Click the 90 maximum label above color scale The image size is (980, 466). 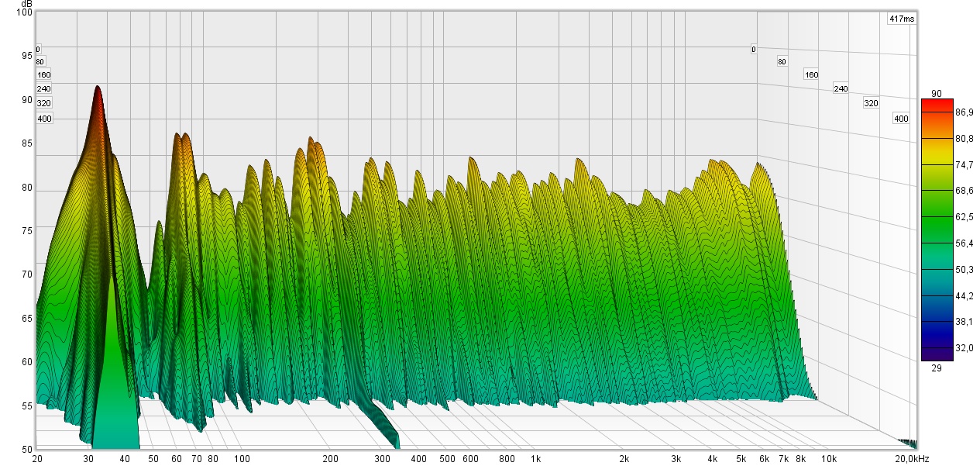(936, 93)
